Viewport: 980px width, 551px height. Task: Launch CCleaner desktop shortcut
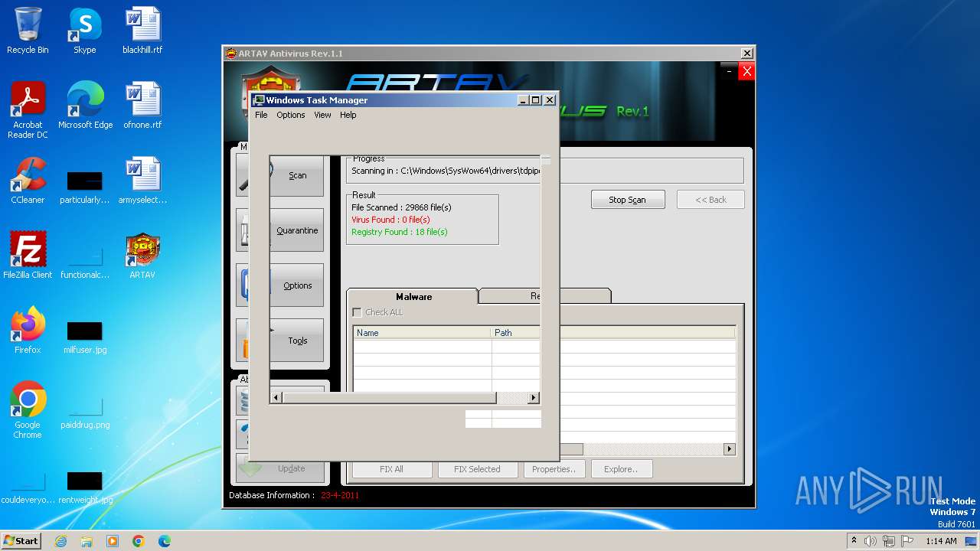pos(28,181)
